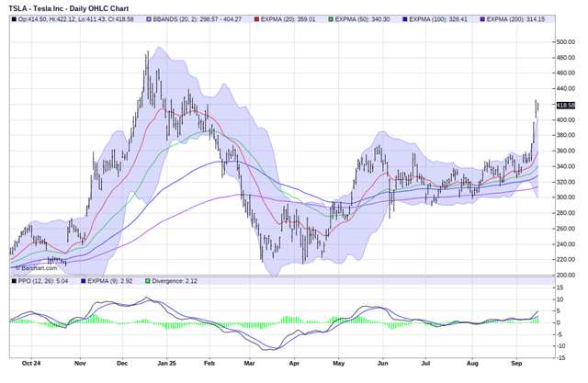Click the 380.00 price axis label
The image size is (588, 383).
click(566, 135)
